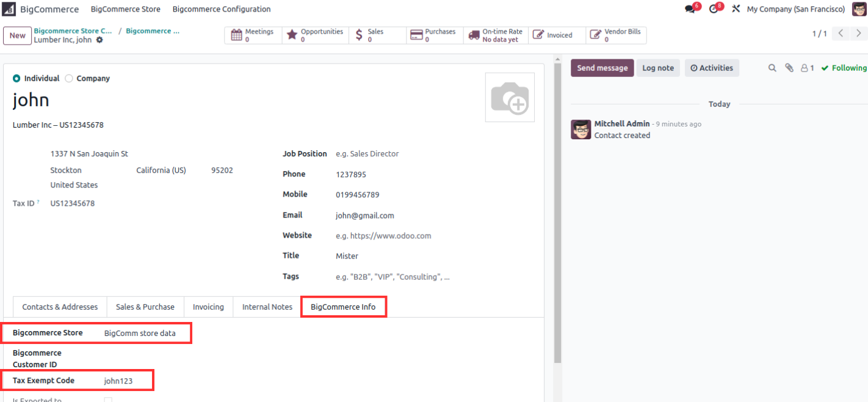Click the gear actions icon beside Lumber Inc, john
Image resolution: width=868 pixels, height=402 pixels.
pyautogui.click(x=99, y=40)
